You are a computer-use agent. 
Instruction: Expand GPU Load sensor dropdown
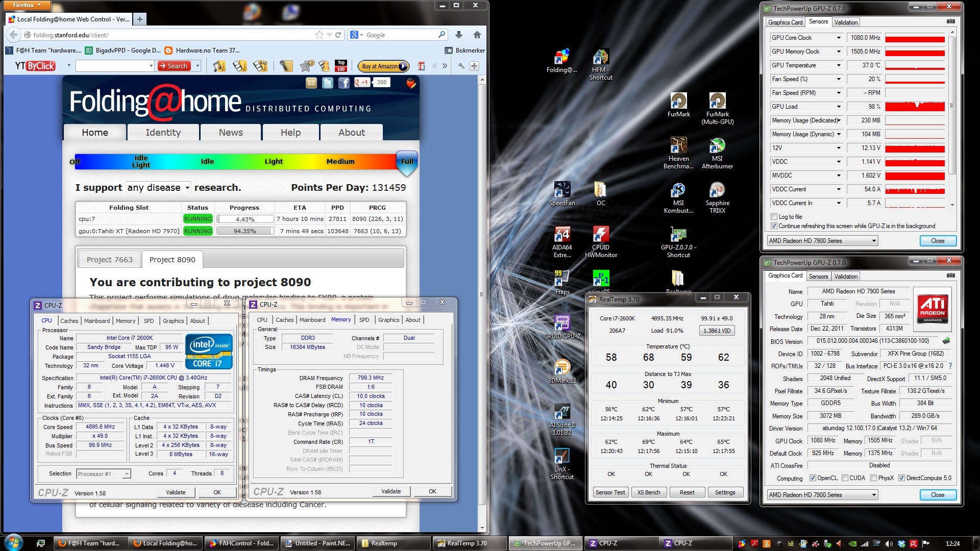click(838, 107)
